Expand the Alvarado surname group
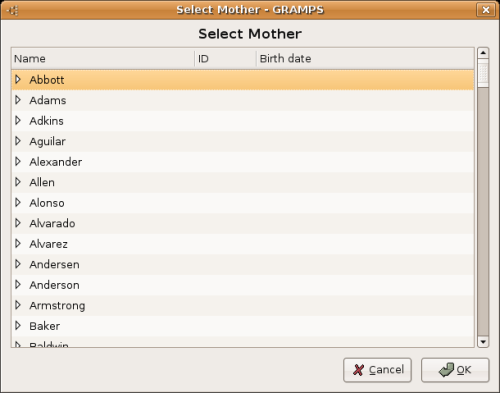The image size is (500, 393). point(18,223)
